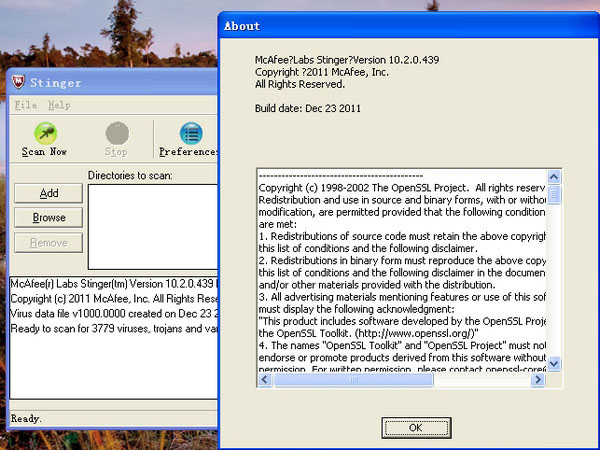The image size is (600, 450).
Task: Click the Browse button
Action: coord(49,217)
